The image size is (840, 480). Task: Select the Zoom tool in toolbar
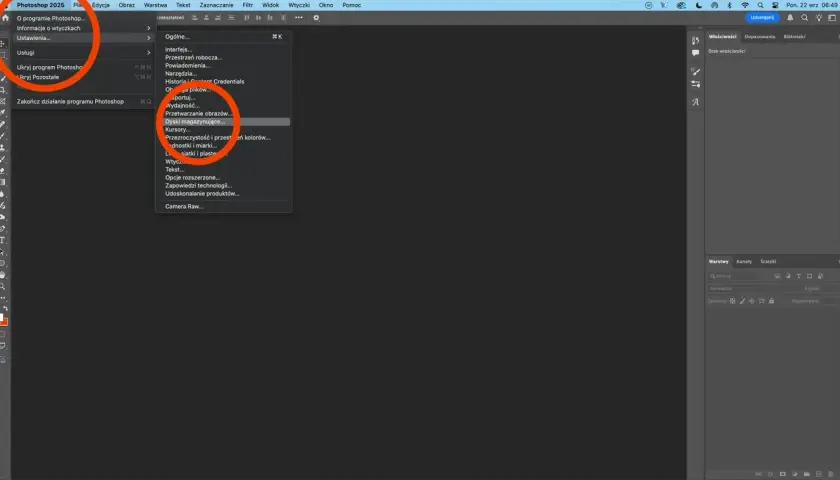3,287
